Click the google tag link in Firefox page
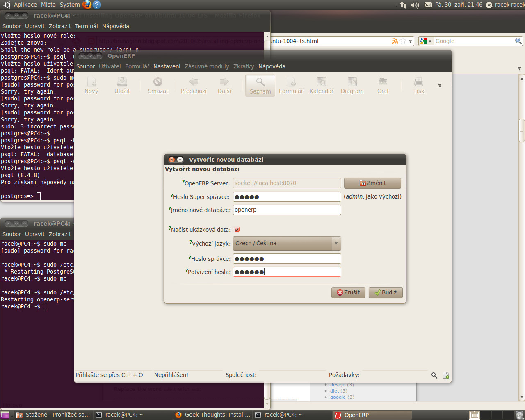The height and width of the screenshot is (420, 525). [338, 397]
